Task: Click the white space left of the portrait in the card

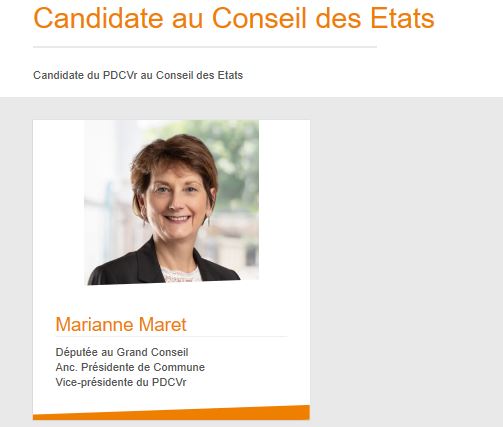Action: point(58,202)
